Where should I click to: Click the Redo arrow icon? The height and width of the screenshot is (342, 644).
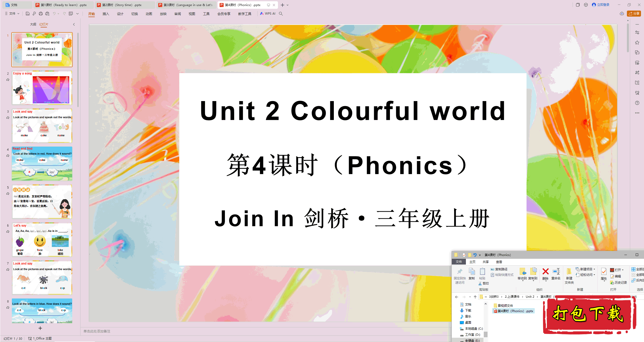point(64,14)
